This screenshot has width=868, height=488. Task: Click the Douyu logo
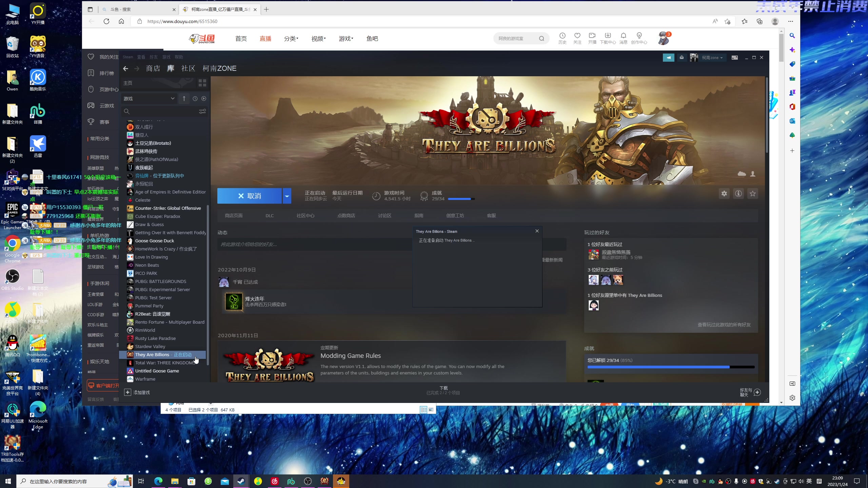(202, 39)
